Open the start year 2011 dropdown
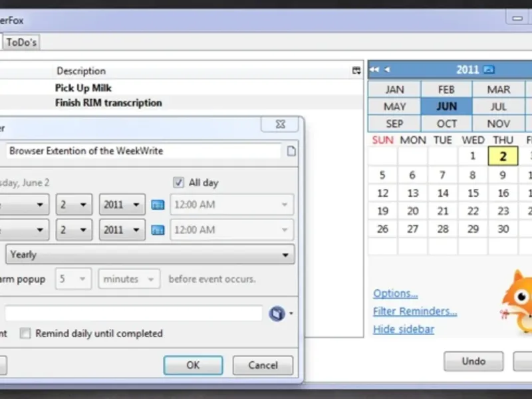The height and width of the screenshot is (399, 532). point(122,205)
